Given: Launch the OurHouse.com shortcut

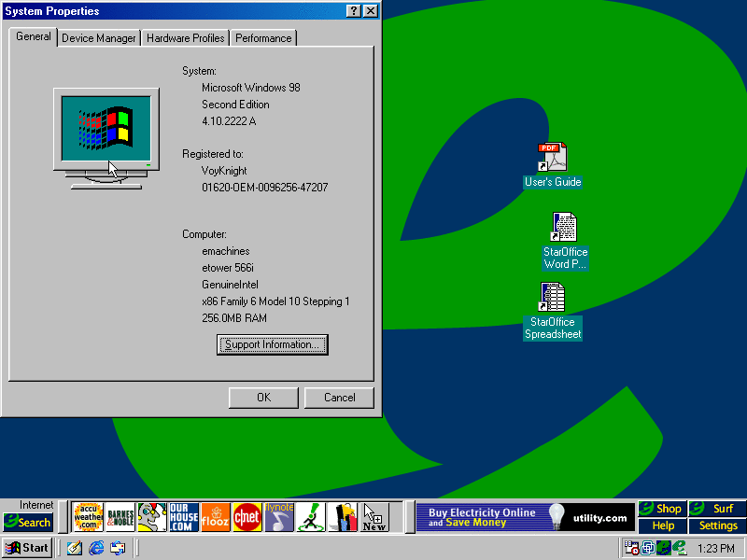Looking at the screenshot, I should click(183, 516).
